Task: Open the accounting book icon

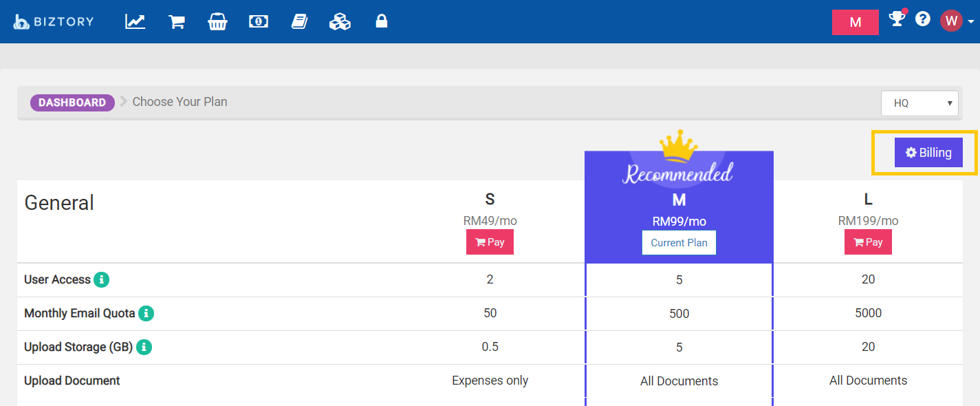Action: [299, 21]
